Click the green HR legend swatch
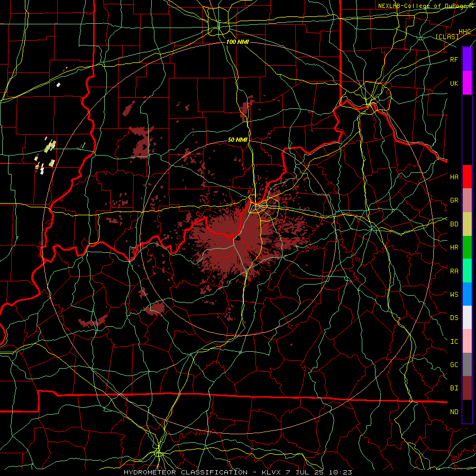 [467, 248]
